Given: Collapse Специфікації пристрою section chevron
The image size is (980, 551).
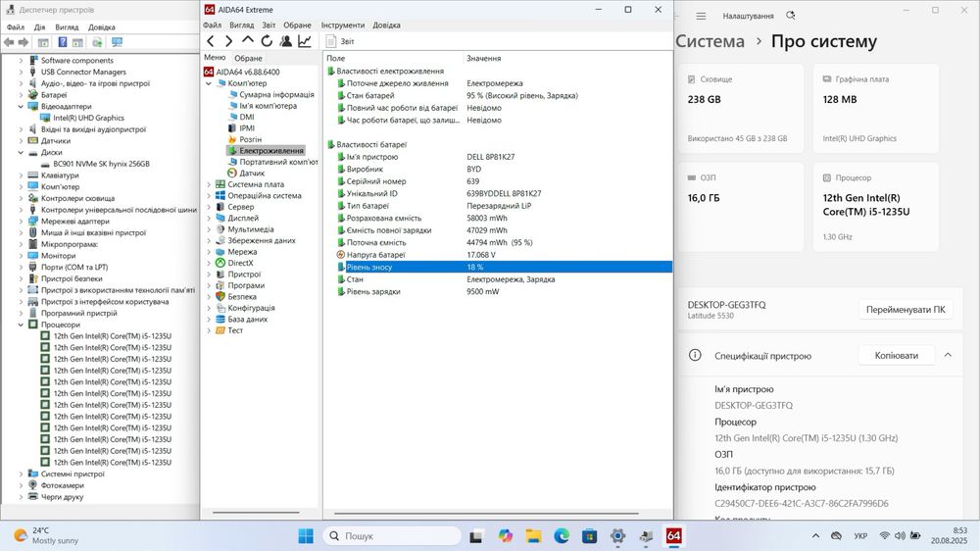Looking at the screenshot, I should pyautogui.click(x=948, y=355).
